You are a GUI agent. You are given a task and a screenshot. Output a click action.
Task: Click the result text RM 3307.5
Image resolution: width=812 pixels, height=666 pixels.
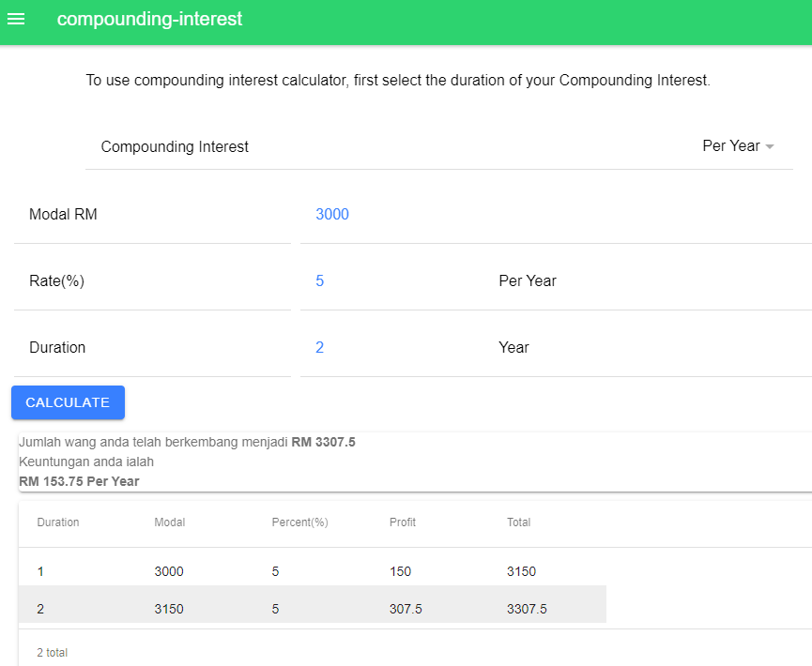(x=323, y=443)
